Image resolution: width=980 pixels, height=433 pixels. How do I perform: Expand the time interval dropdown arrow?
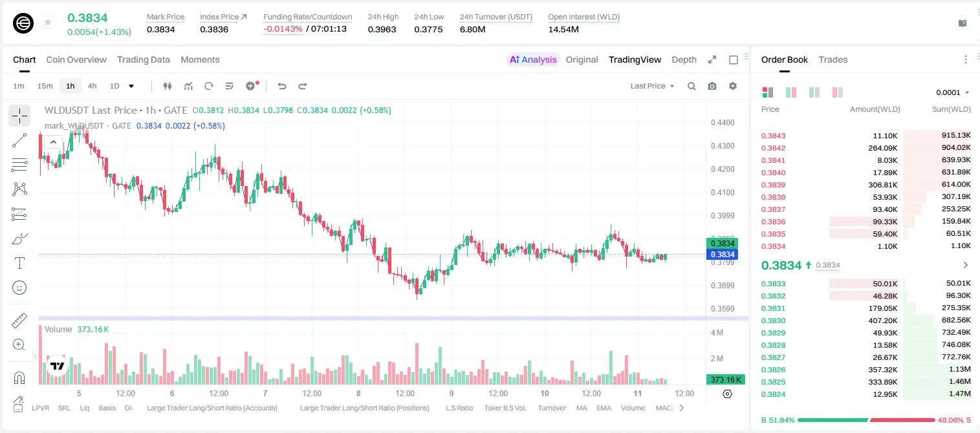click(x=131, y=86)
